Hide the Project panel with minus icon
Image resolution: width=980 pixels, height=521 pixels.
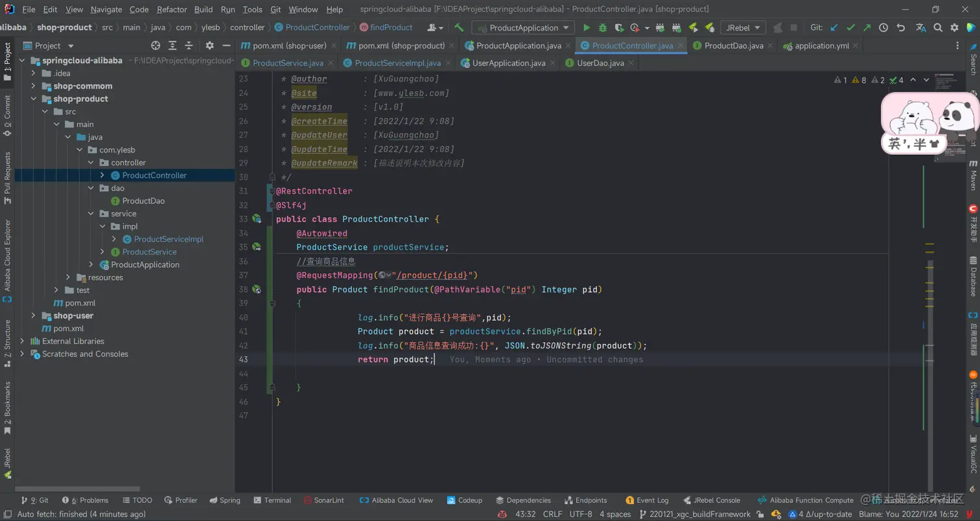pos(226,45)
